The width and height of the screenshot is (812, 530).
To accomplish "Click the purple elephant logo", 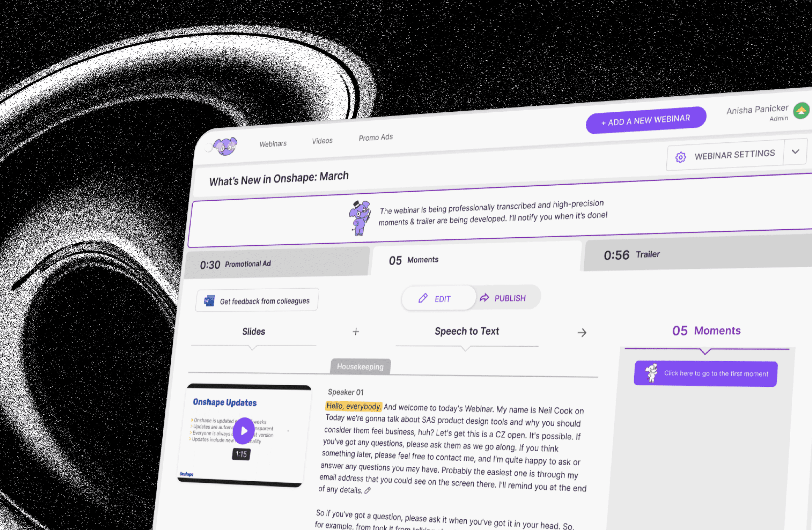I will (225, 147).
